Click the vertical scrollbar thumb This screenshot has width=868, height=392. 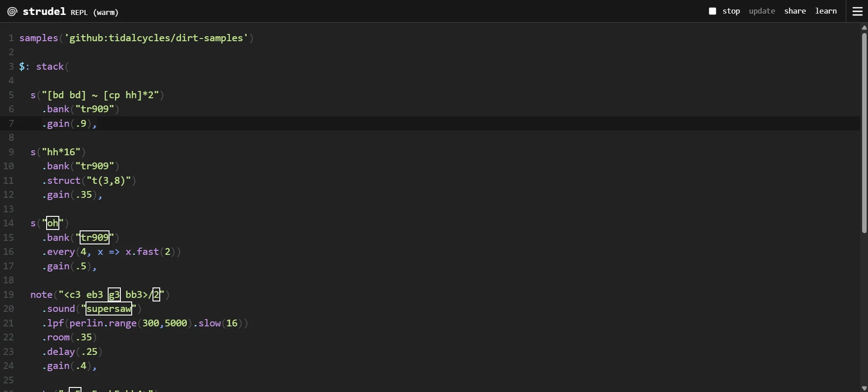click(x=864, y=133)
